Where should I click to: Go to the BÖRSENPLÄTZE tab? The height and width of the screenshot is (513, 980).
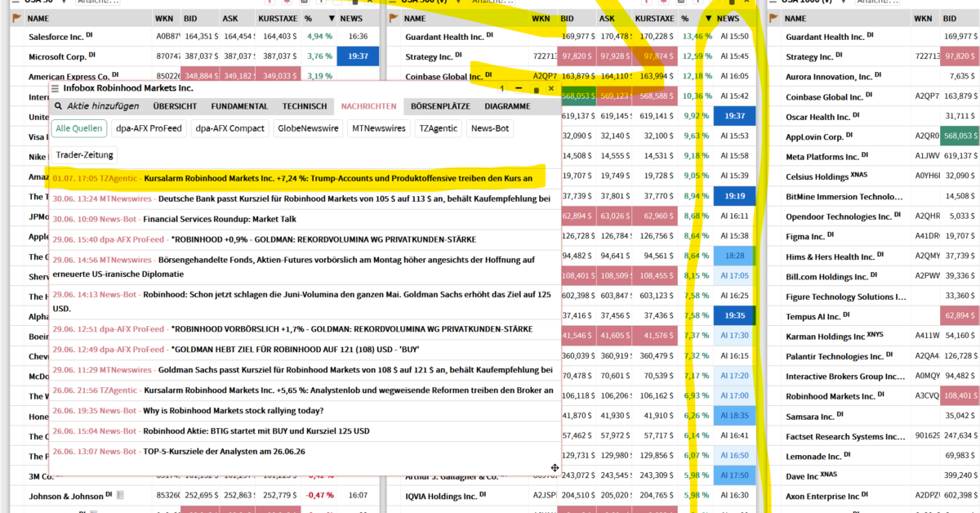(x=440, y=106)
